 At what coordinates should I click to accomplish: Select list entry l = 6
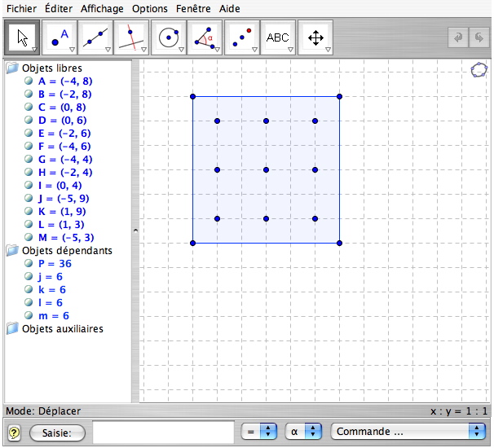[x=51, y=302]
